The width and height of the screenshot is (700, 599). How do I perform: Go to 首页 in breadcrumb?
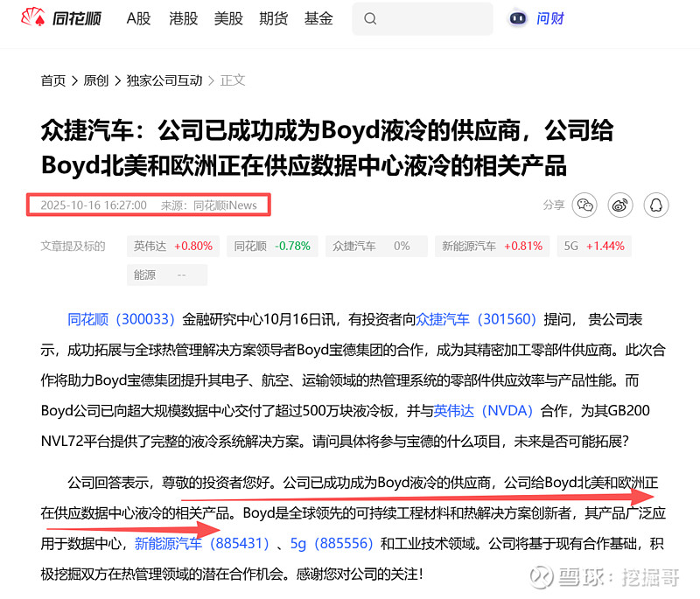[x=53, y=80]
